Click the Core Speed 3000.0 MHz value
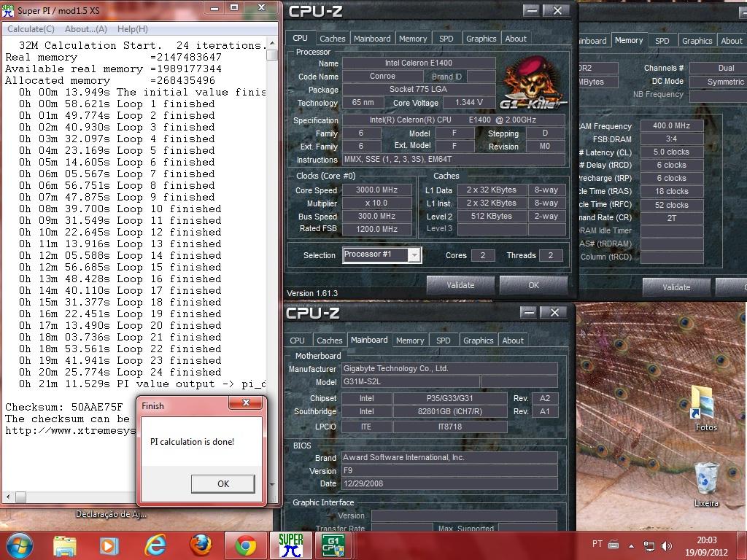This screenshot has height=560, width=747. 377,190
